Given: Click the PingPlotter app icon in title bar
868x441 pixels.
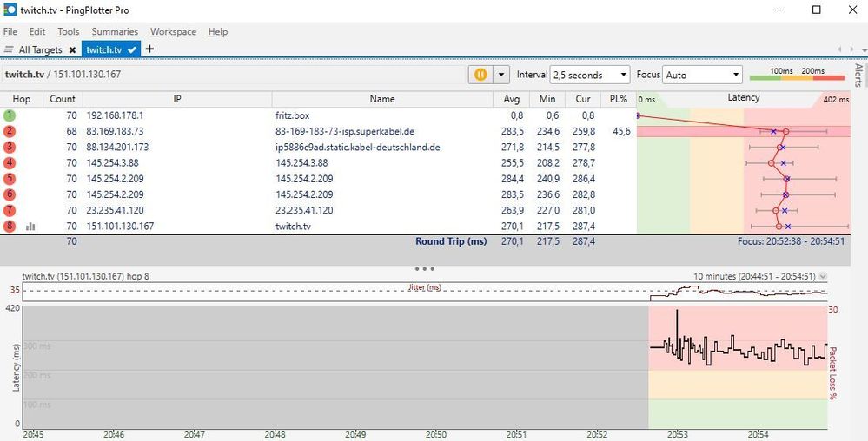Looking at the screenshot, I should 10,10.
